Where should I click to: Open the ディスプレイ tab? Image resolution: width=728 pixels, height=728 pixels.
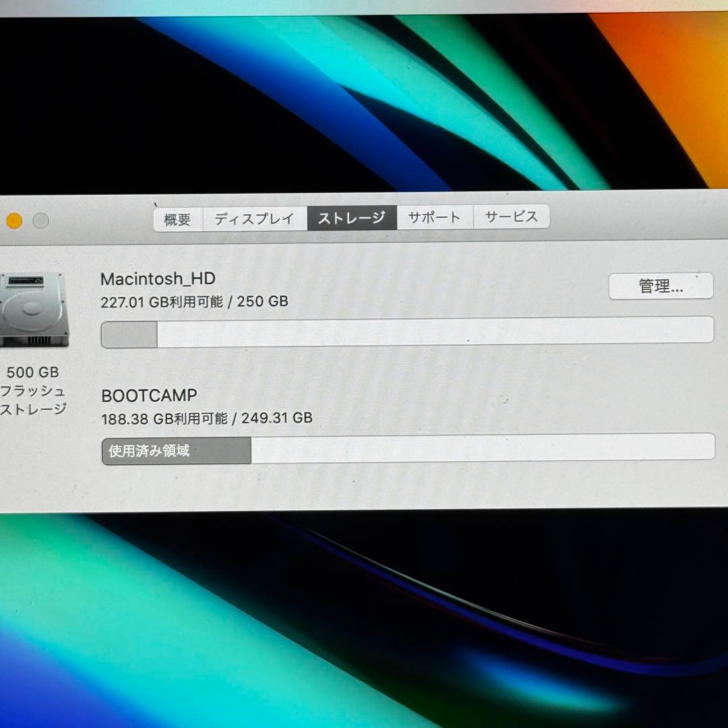pyautogui.click(x=253, y=218)
